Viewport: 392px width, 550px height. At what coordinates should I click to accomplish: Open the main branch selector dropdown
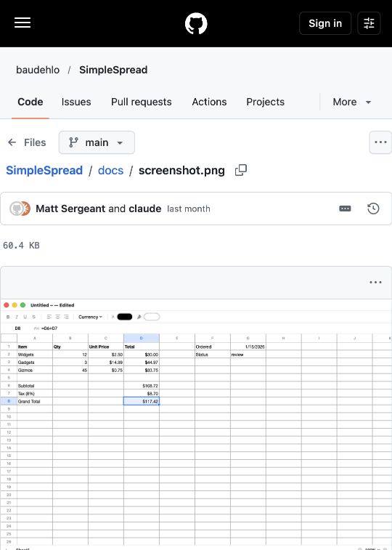tap(97, 142)
